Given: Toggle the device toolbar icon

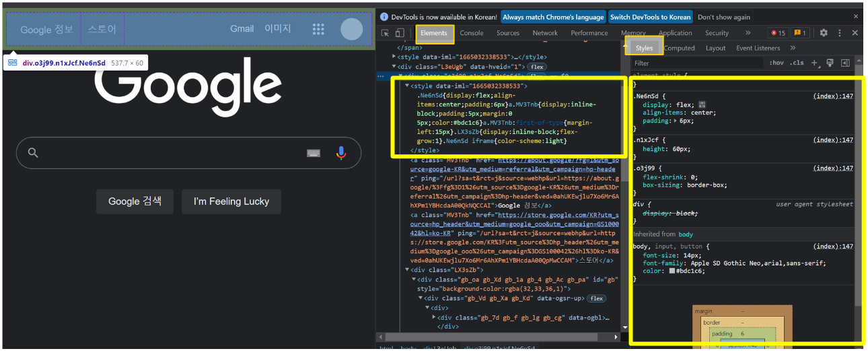Looking at the screenshot, I should (x=399, y=33).
